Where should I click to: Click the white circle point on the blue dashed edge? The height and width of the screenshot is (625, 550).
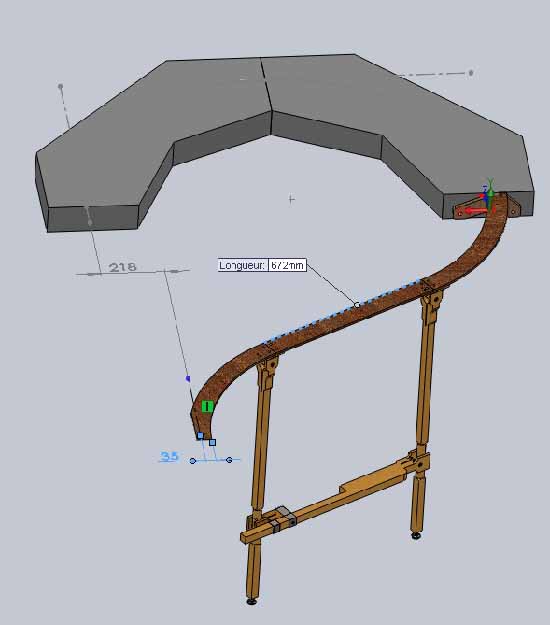click(x=357, y=305)
